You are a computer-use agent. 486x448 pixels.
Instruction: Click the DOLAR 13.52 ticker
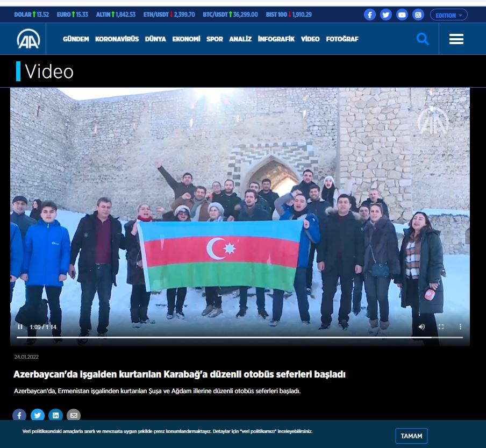(x=31, y=15)
